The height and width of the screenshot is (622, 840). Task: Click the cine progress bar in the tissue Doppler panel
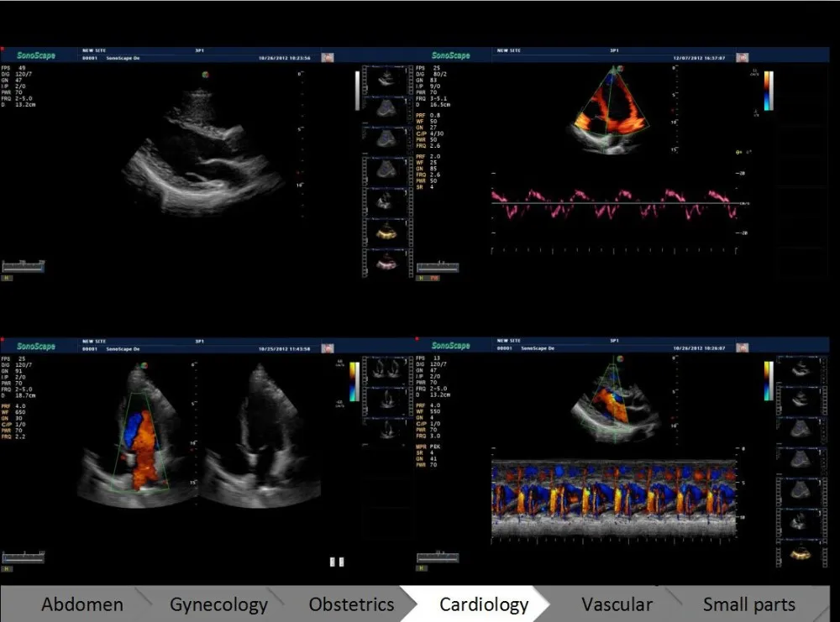coord(438,267)
